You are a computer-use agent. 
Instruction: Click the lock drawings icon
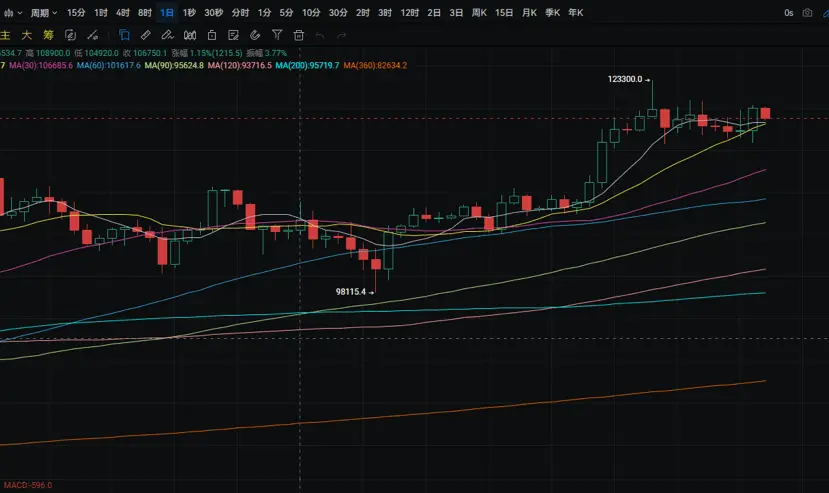(x=211, y=35)
